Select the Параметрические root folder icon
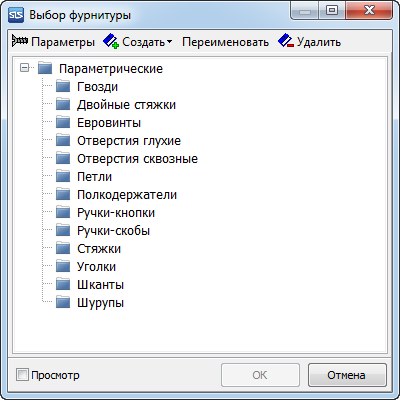Image resolution: width=400 pixels, height=400 pixels. coord(45,68)
